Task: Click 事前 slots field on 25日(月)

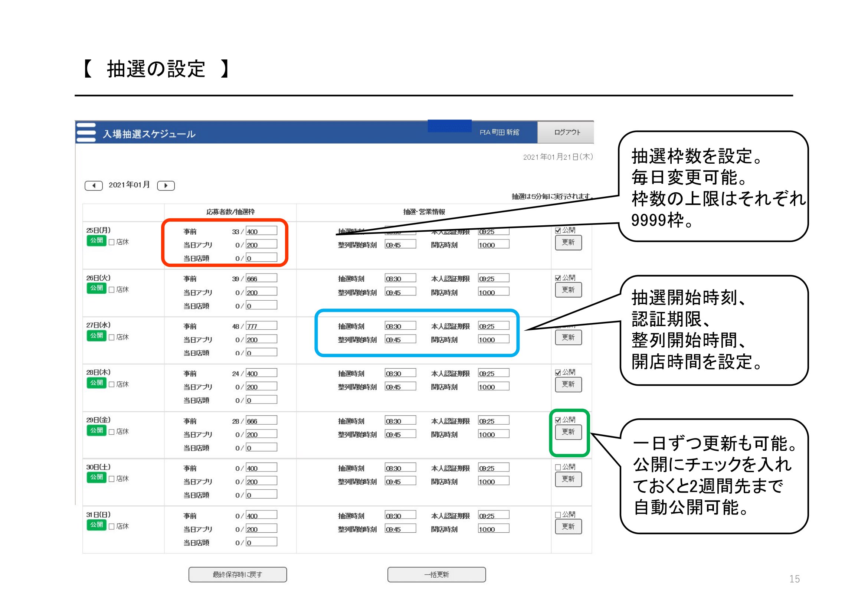Action: (x=261, y=231)
